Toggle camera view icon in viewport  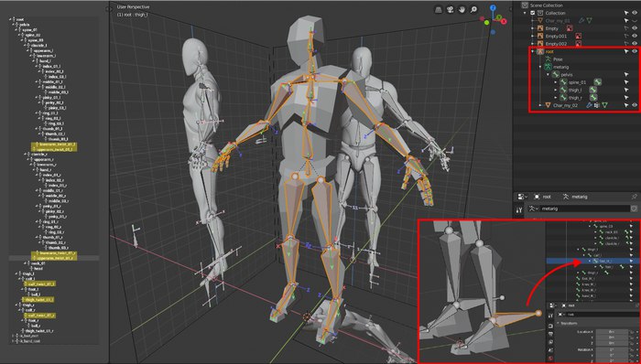(x=451, y=9)
